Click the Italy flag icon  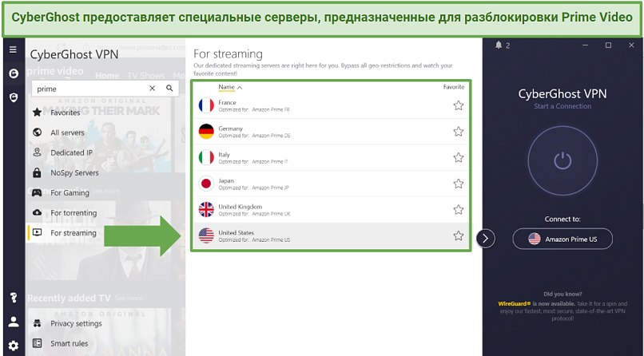[206, 157]
